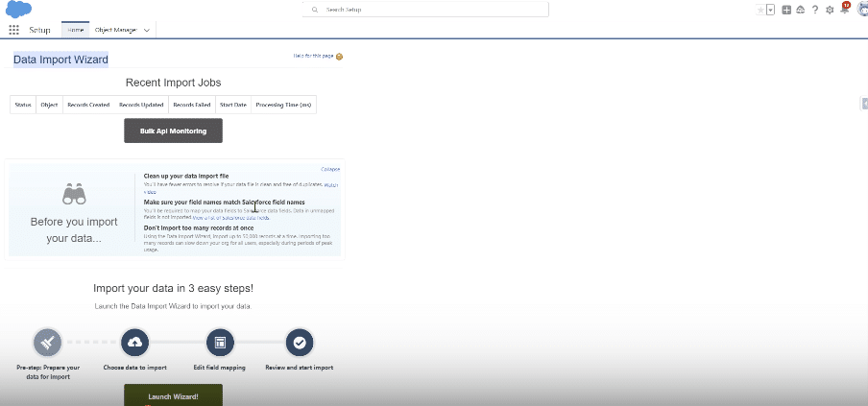Expand the right edge side panel handle
Viewport: 868px width, 406px height.
(864, 104)
